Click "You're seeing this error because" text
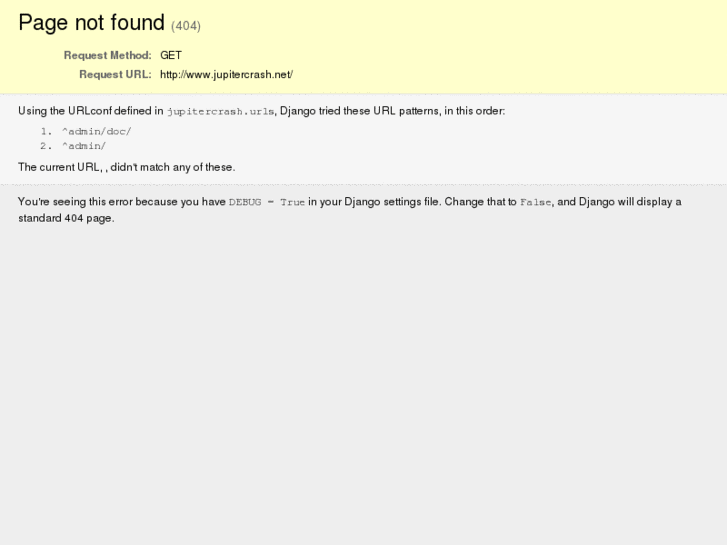Viewport: 727px width, 545px height. [x=100, y=202]
